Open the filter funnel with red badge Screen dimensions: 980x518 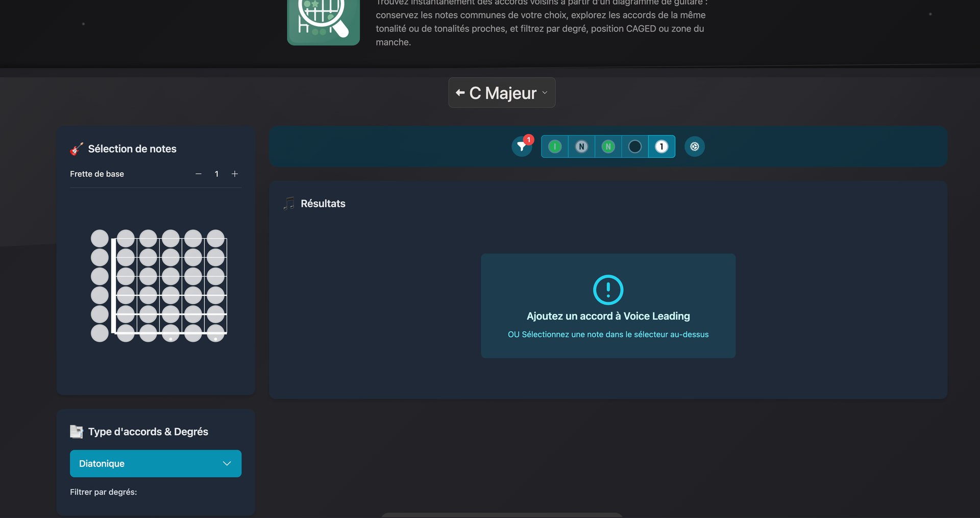[522, 147]
